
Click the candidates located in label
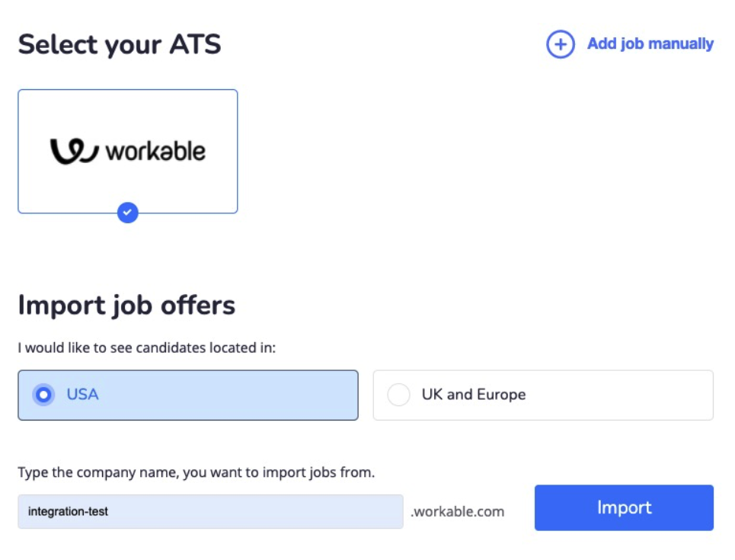147,348
